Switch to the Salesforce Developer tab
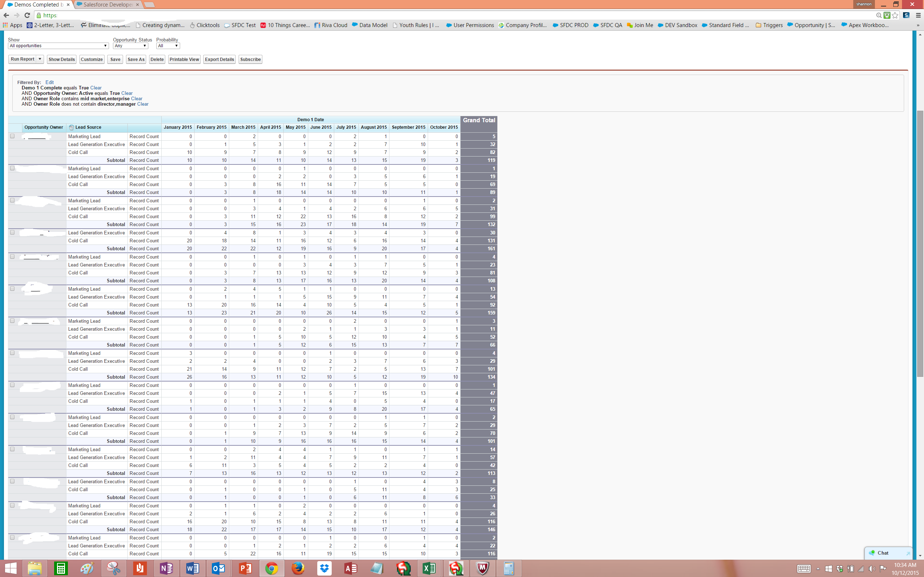924x577 pixels. point(108,5)
